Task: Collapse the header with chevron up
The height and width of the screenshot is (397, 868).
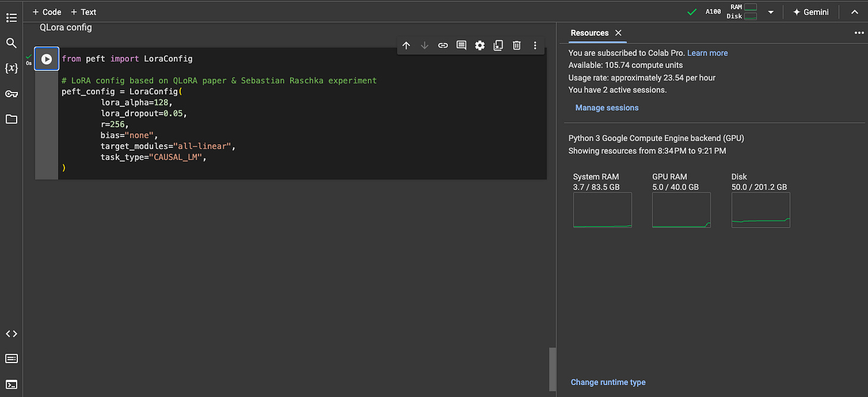Action: click(854, 12)
